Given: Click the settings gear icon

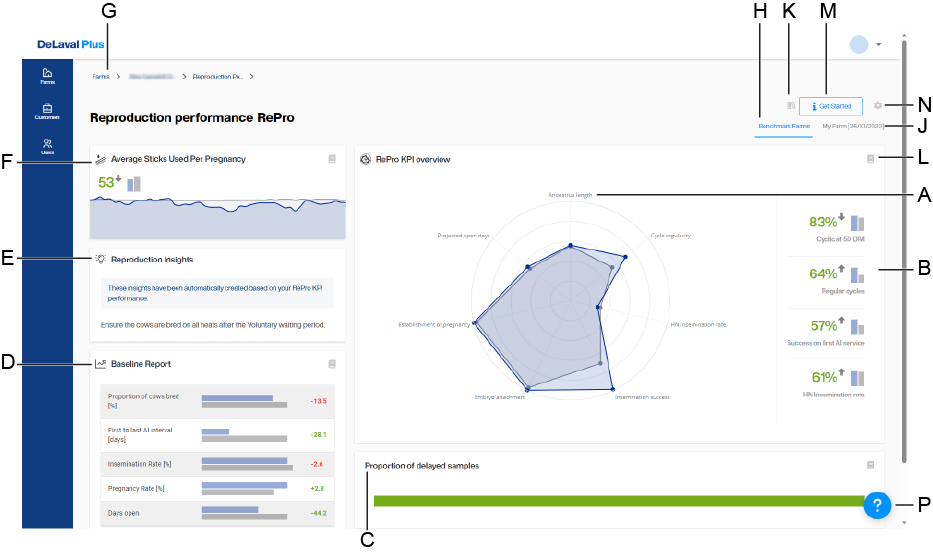Looking at the screenshot, I should click(x=877, y=105).
